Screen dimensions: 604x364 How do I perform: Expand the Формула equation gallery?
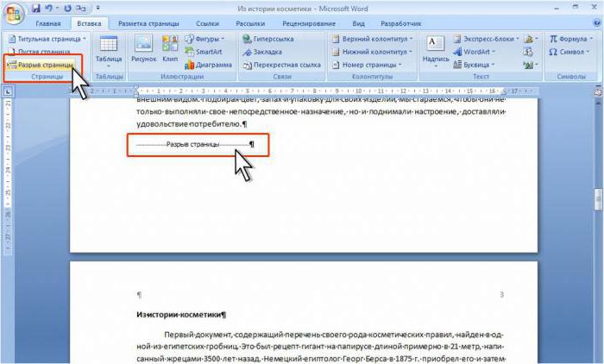[571, 39]
